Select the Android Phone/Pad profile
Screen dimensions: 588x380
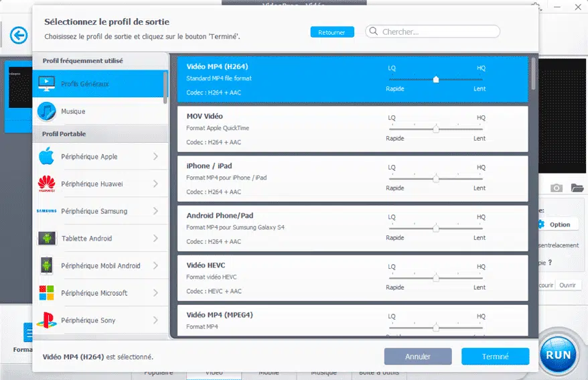tap(352, 228)
